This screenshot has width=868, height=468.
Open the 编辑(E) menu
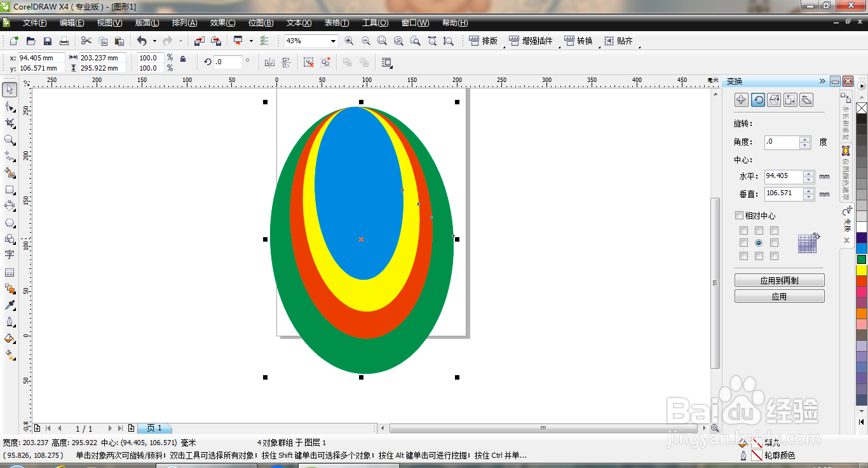tap(72, 23)
